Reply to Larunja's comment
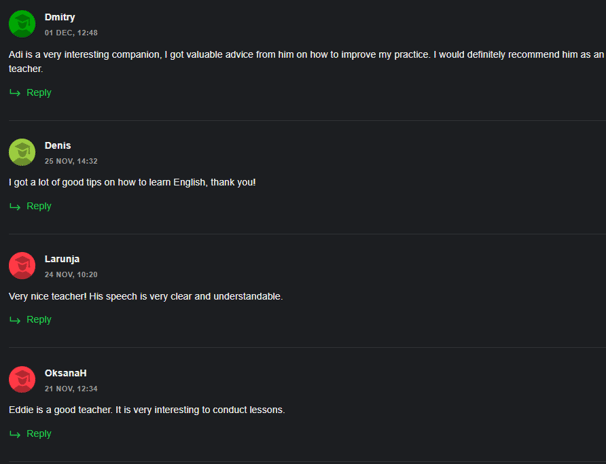 (39, 320)
